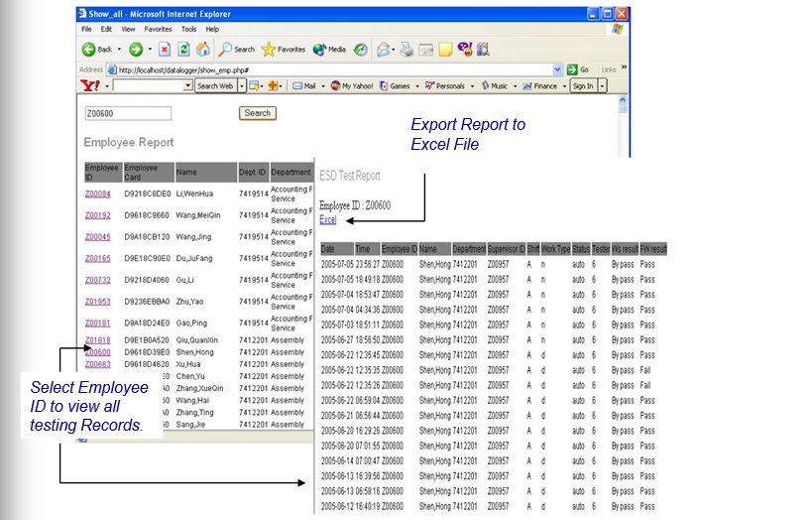Click the Excel export link

pyautogui.click(x=327, y=219)
